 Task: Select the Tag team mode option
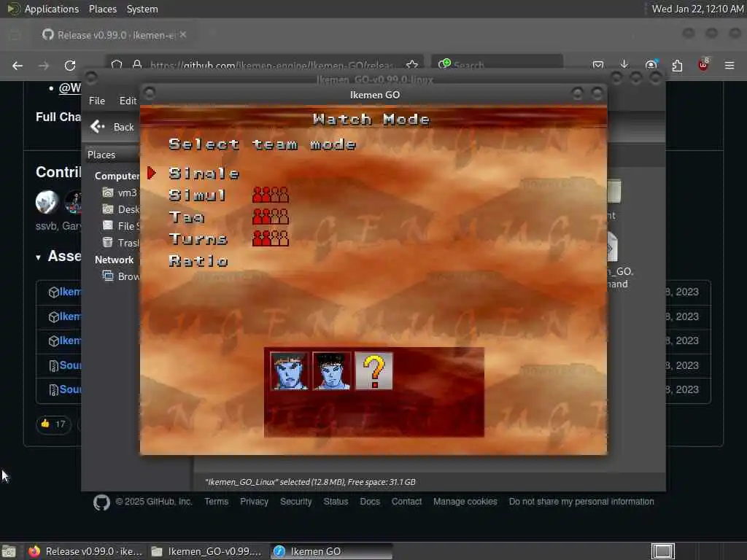coord(186,217)
